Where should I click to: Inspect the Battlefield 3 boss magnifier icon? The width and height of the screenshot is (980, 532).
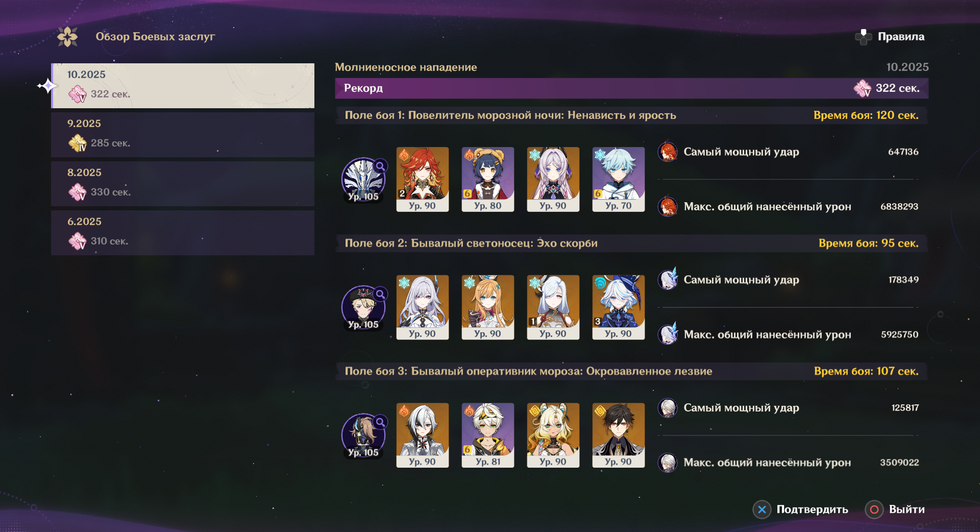click(x=380, y=422)
